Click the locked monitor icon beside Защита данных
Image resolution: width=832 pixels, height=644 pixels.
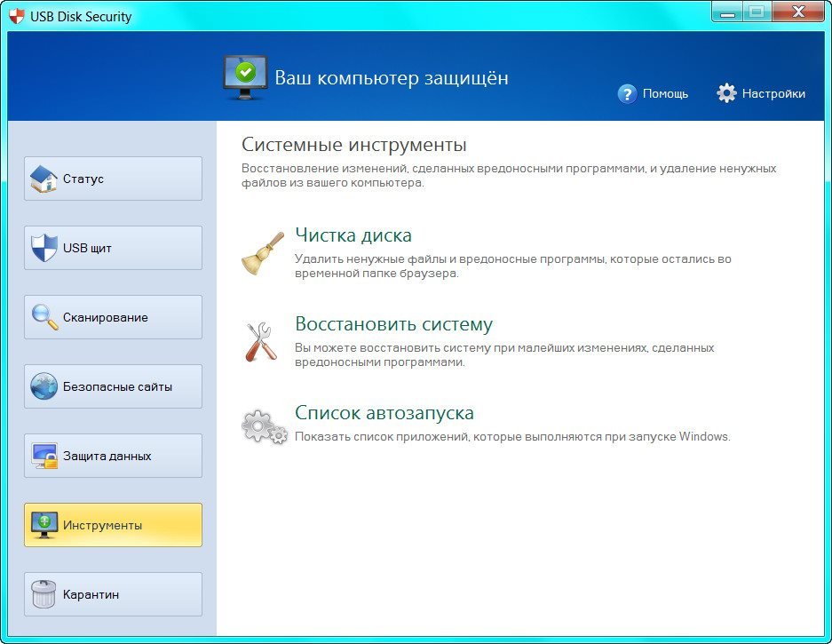pos(44,456)
